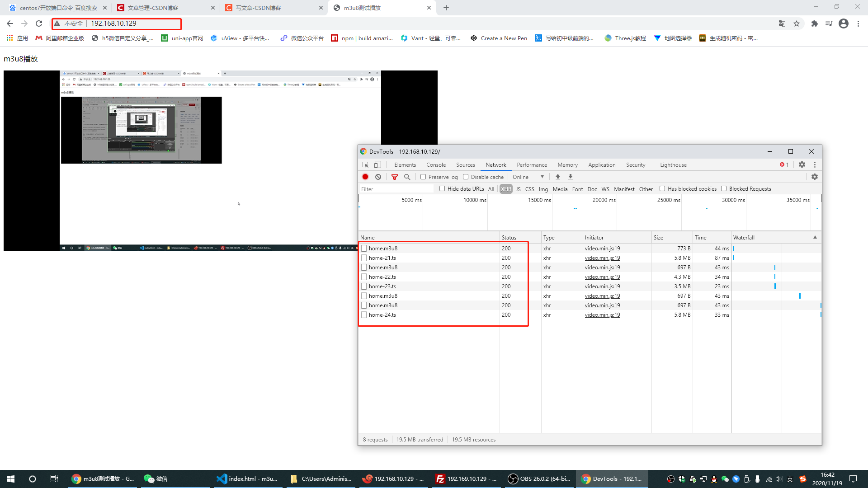
Task: Toggle the network filter funnel icon
Action: (x=395, y=177)
